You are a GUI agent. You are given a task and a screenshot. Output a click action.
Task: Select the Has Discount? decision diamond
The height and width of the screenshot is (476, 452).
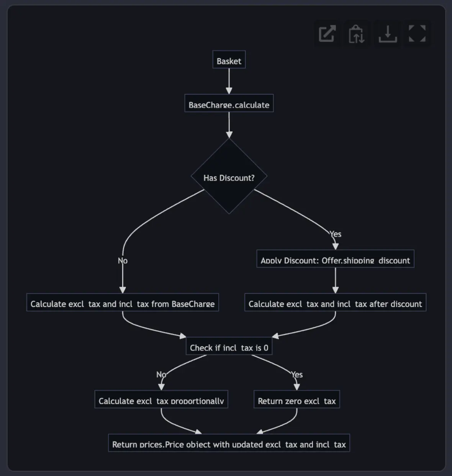229,176
